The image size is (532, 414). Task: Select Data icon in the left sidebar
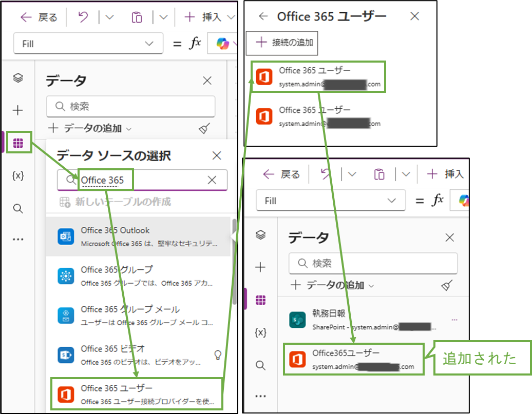pyautogui.click(x=18, y=143)
